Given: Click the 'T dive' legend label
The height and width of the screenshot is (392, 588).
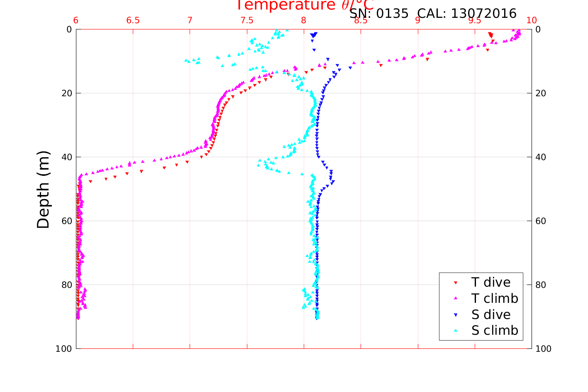Looking at the screenshot, I should pyautogui.click(x=491, y=282).
